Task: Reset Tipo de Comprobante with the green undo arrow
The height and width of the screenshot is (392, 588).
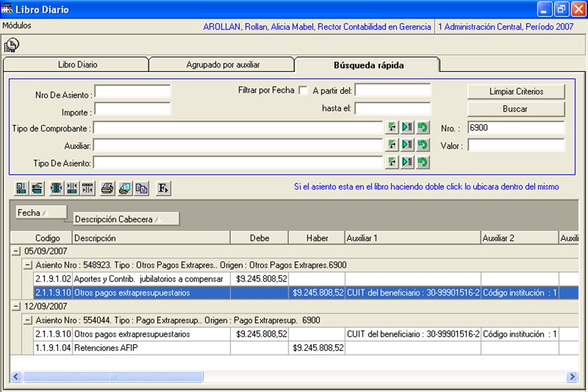Action: [x=423, y=127]
